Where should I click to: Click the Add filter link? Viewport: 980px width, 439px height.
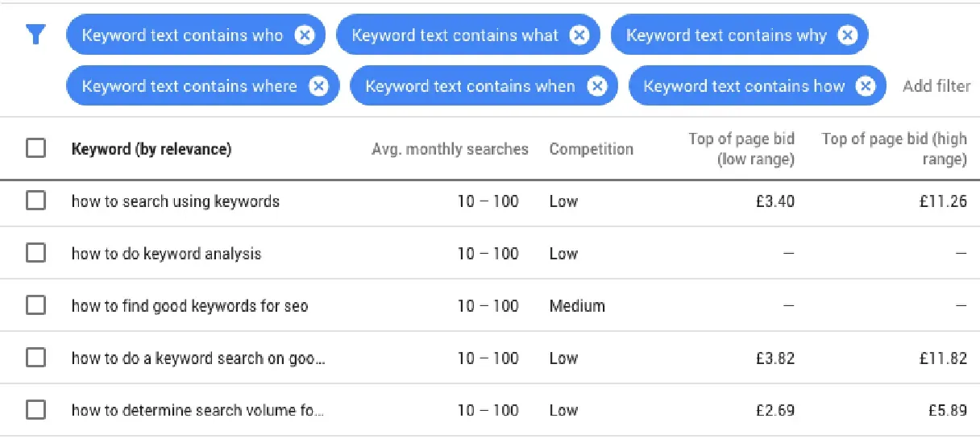tap(936, 86)
